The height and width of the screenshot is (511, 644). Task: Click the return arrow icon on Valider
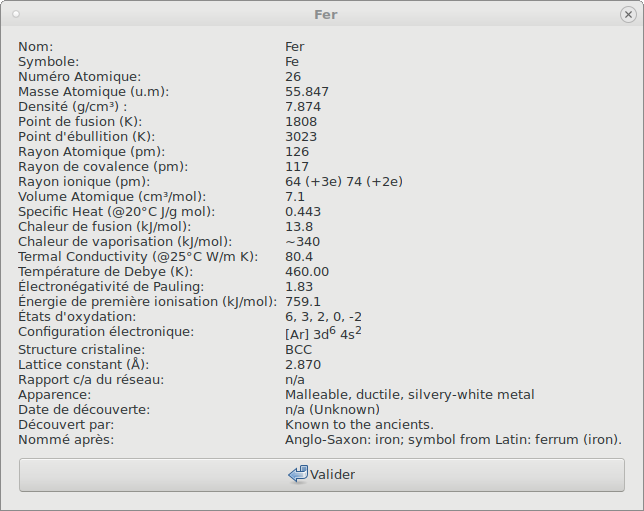(298, 474)
